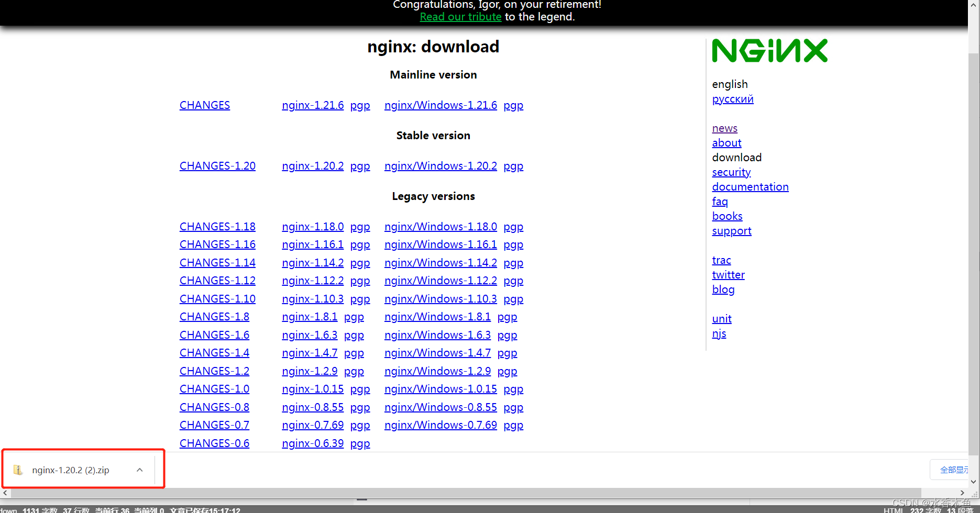Image resolution: width=980 pixels, height=513 pixels.
Task: Open the documentation page
Action: (750, 187)
